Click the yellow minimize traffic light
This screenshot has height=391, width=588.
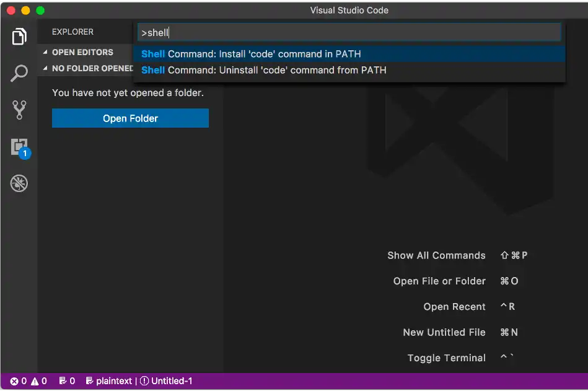coord(25,10)
